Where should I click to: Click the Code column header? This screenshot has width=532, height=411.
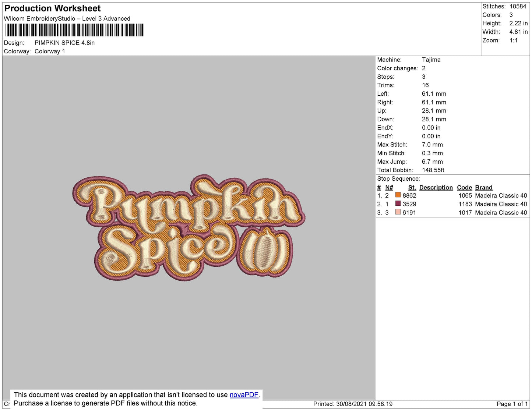(464, 187)
